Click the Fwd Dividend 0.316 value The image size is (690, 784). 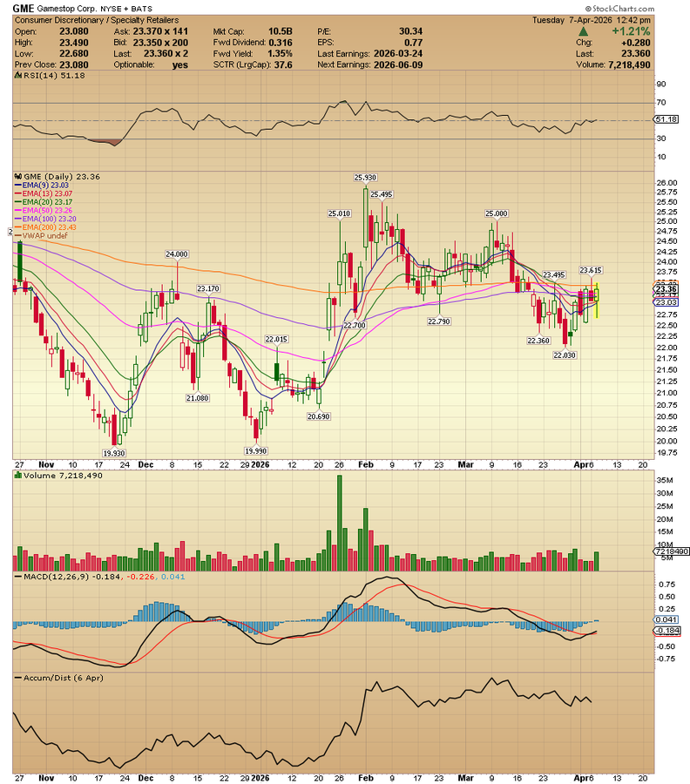[281, 43]
